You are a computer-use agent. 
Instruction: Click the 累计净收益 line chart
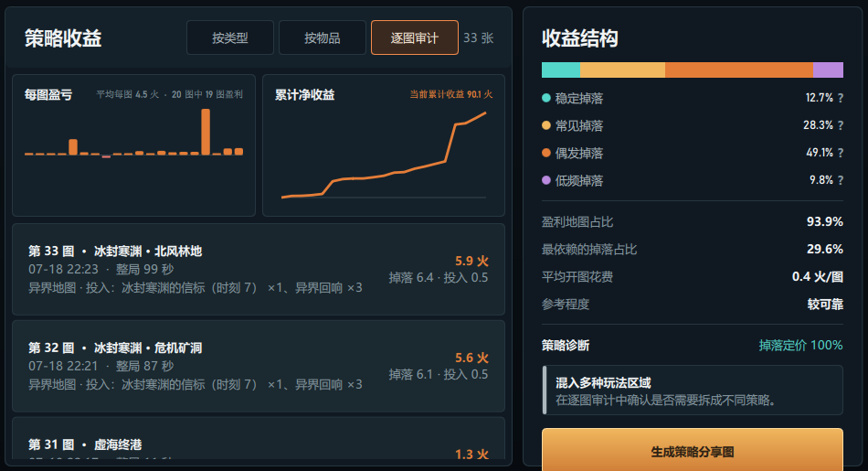pos(384,155)
